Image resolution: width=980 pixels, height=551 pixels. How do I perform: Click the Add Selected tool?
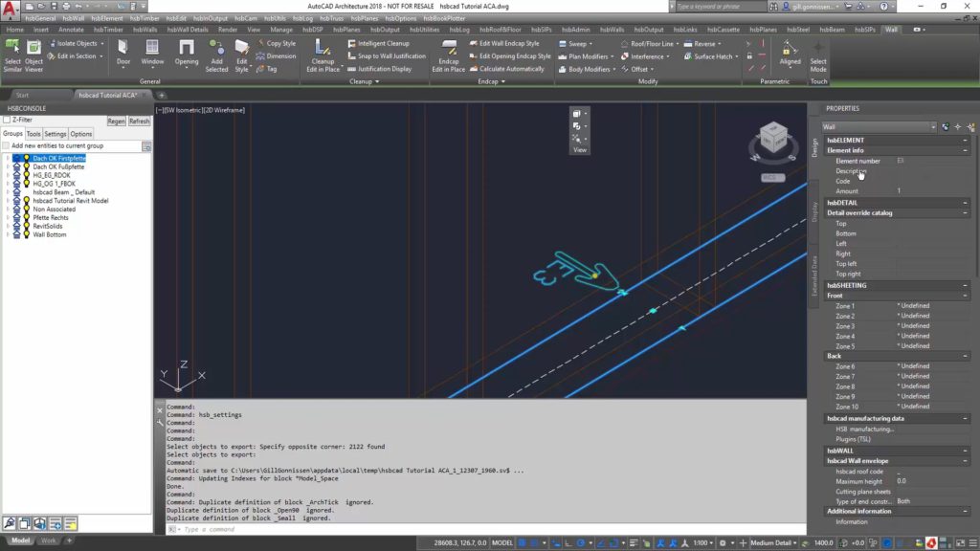pos(216,55)
